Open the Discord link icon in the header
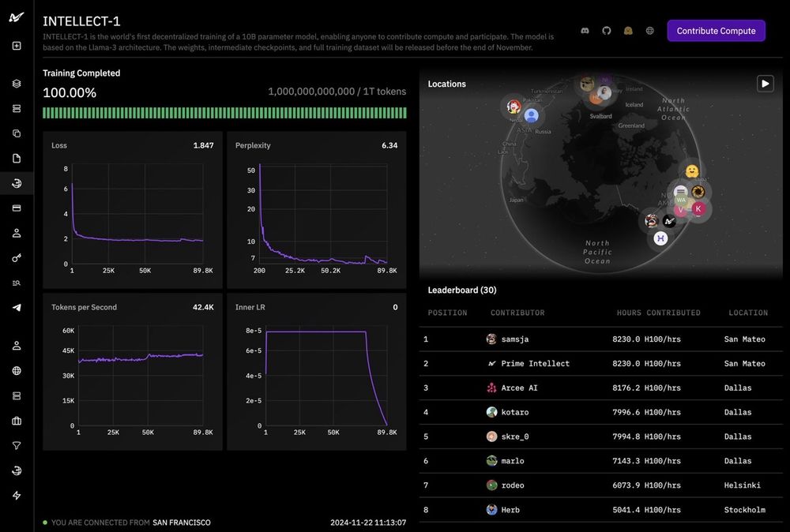The height and width of the screenshot is (532, 790). point(585,31)
